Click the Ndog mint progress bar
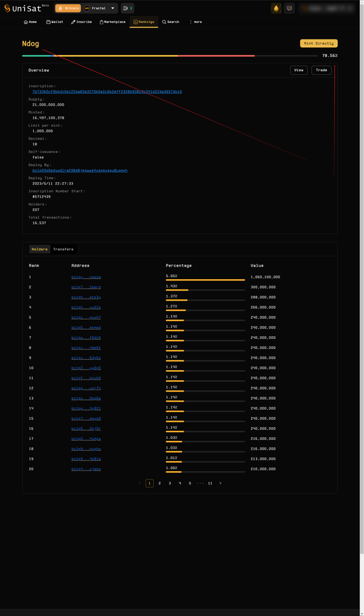 pos(169,55)
